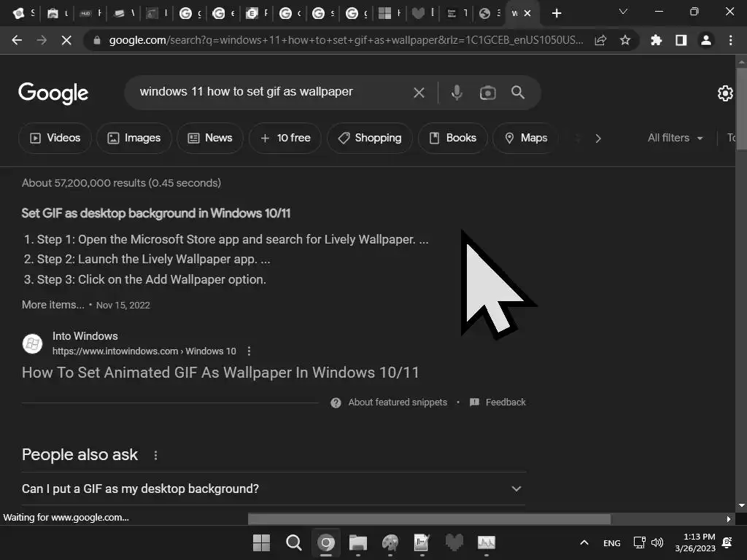Share this page using the address bar share icon
Screen dimensions: 747x560
coord(600,41)
